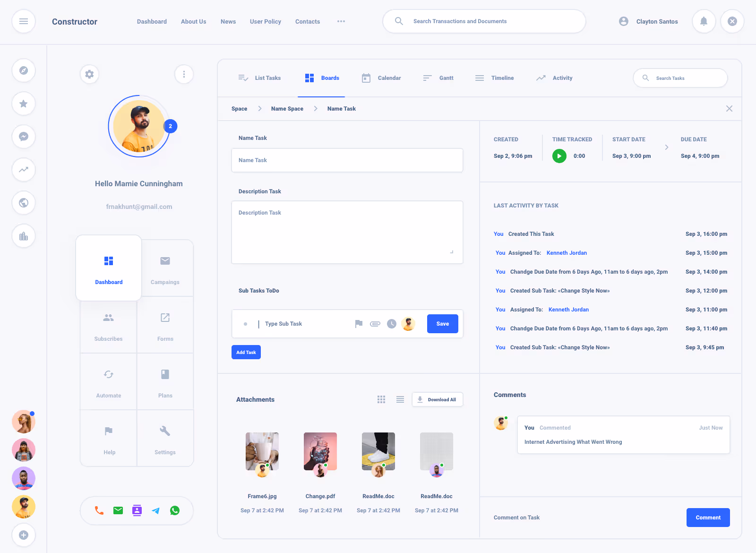756x553 pixels.
Task: Attach a file using the paperclip icon
Action: coord(375,324)
